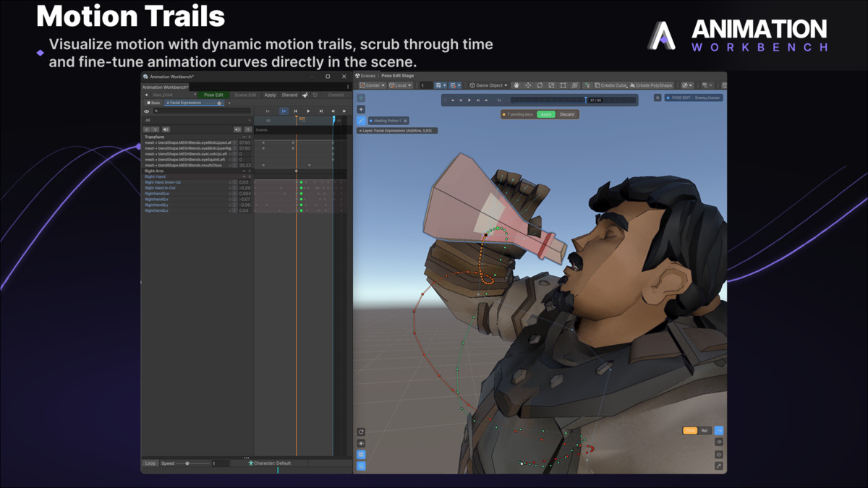Click green Apply for pending keys
Image resolution: width=868 pixels, height=488 pixels.
click(x=546, y=114)
